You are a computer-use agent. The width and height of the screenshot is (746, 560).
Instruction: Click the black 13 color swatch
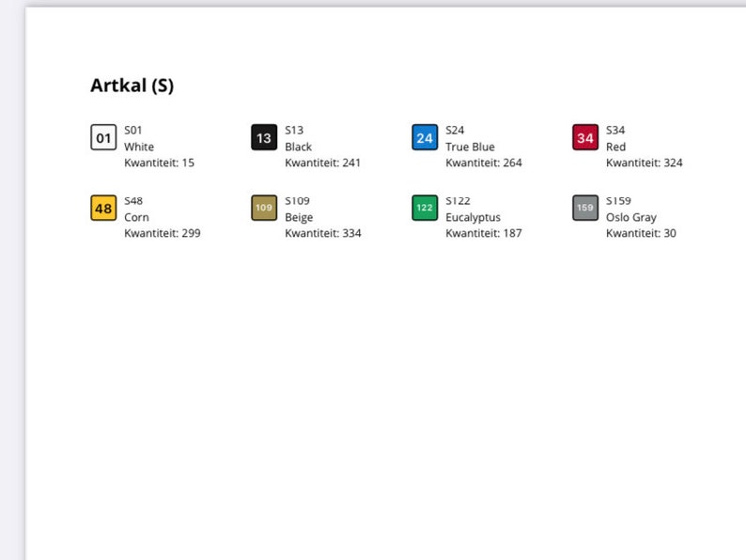click(264, 137)
